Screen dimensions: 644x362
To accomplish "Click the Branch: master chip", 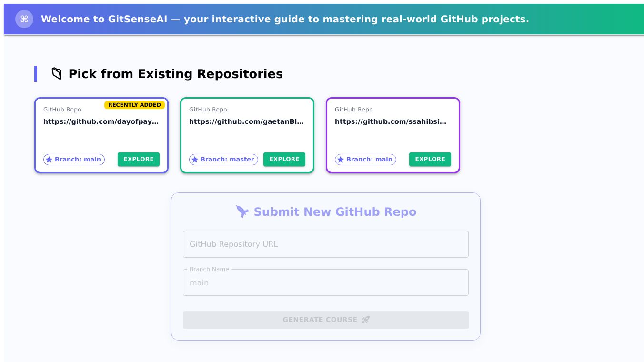I will click(223, 160).
